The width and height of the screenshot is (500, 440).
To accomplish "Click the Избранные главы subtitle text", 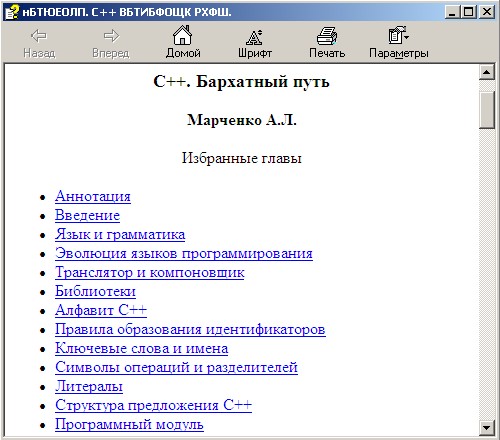I will click(x=241, y=158).
